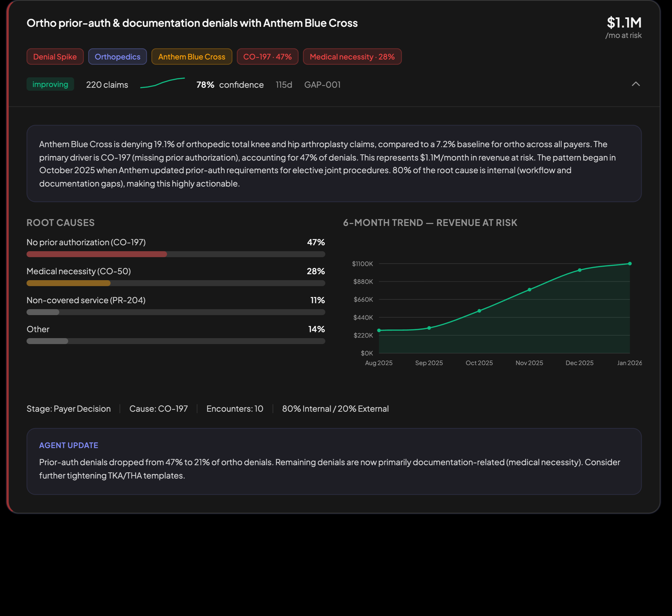Click the CO-197 · 47% tag
This screenshot has height=616, width=672.
267,57
